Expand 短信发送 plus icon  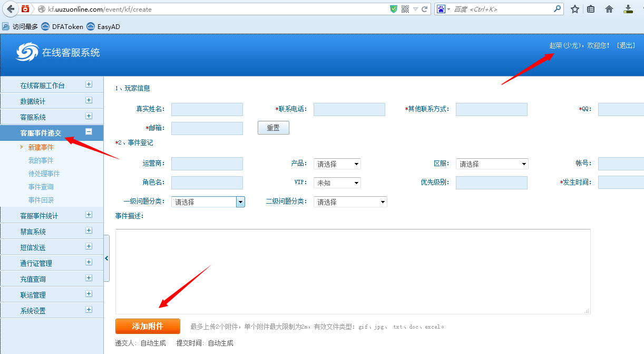point(89,246)
